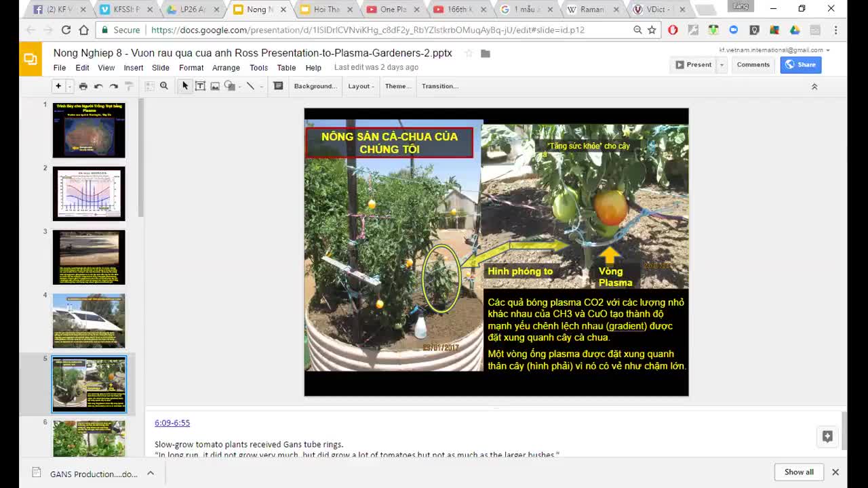
Task: Click the Google Drive extension icon
Action: [x=795, y=30]
